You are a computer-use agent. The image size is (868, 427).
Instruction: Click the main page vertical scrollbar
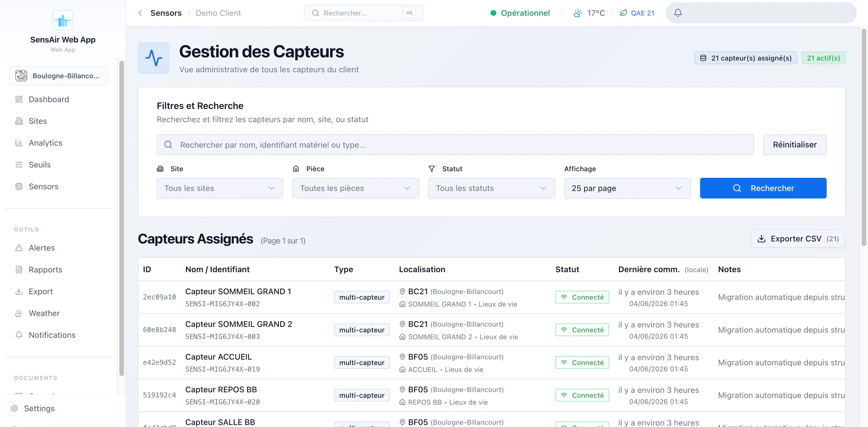click(x=864, y=137)
